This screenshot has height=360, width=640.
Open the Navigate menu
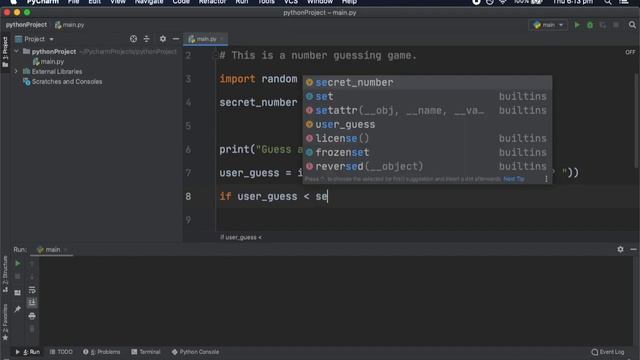pyautogui.click(x=149, y=2)
